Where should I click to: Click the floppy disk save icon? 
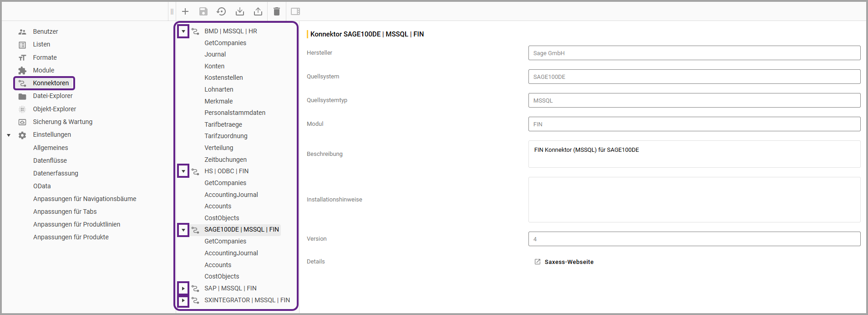pyautogui.click(x=203, y=11)
